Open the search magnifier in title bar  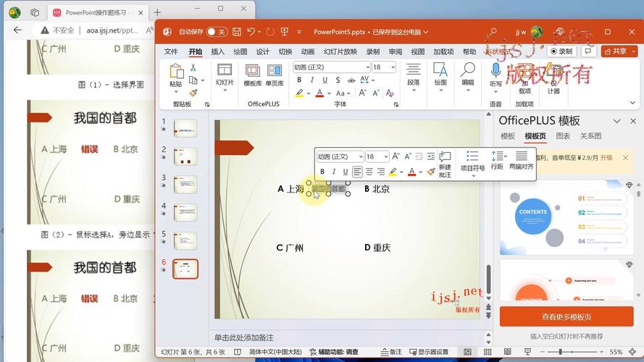tap(493, 32)
